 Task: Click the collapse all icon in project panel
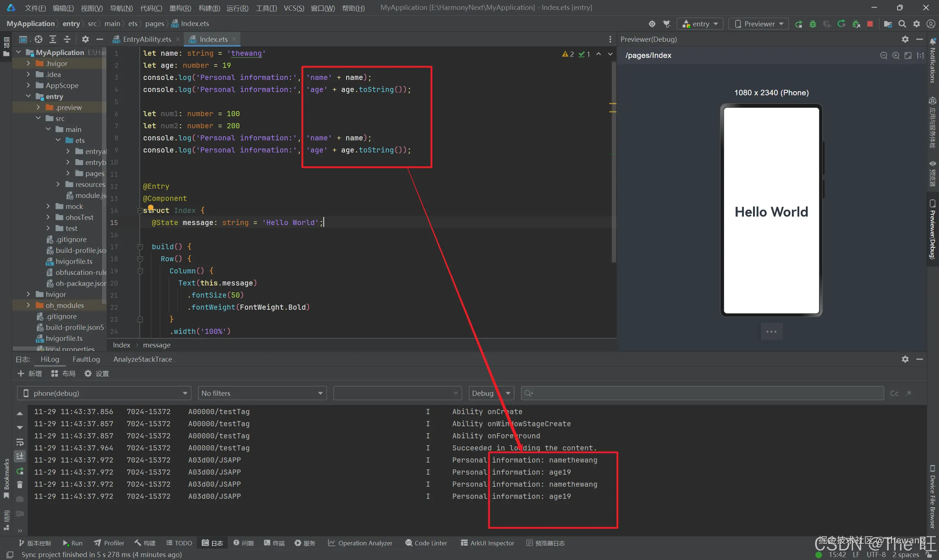pyautogui.click(x=67, y=39)
